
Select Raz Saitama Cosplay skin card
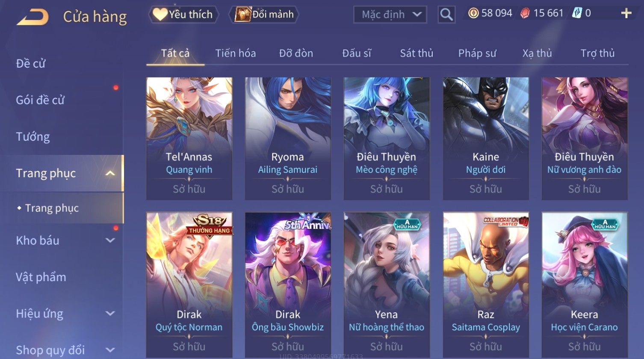pos(486,285)
